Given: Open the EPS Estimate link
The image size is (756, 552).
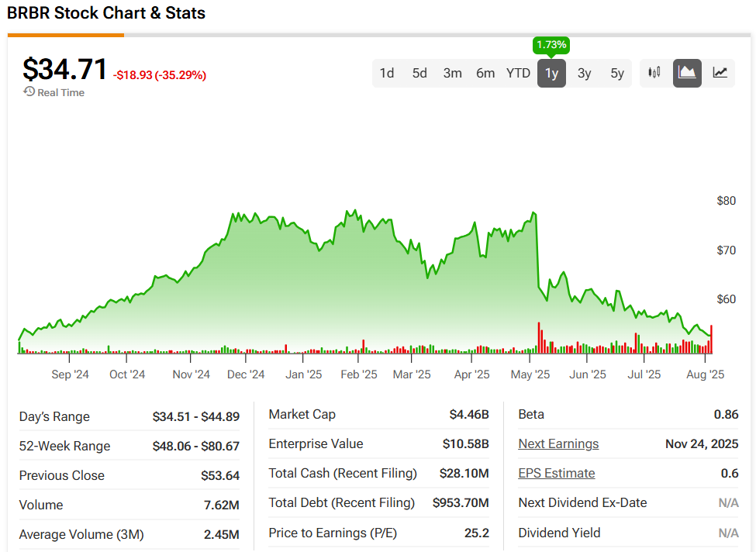Looking at the screenshot, I should tap(557, 473).
